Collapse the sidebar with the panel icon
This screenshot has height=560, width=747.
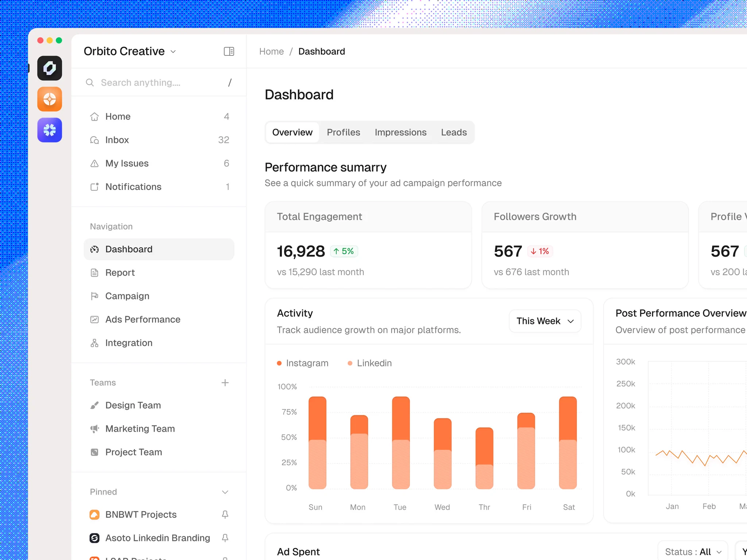tap(229, 51)
